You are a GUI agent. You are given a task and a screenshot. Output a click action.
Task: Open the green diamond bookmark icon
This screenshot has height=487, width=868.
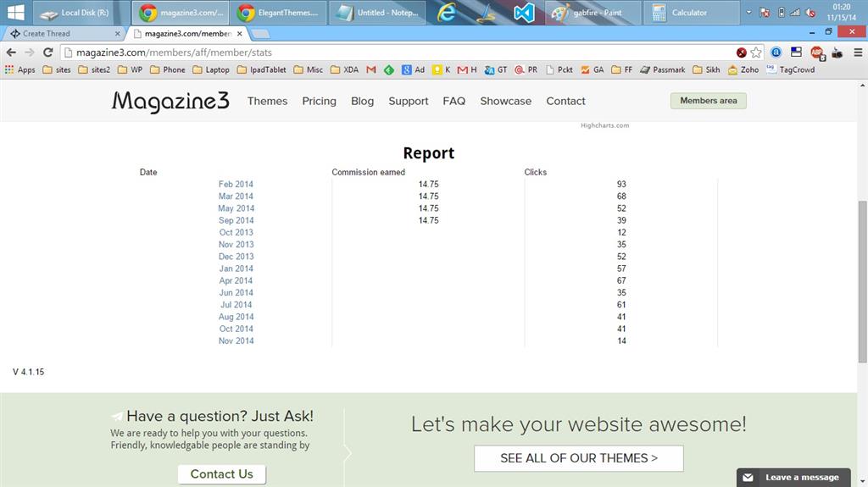(389, 69)
